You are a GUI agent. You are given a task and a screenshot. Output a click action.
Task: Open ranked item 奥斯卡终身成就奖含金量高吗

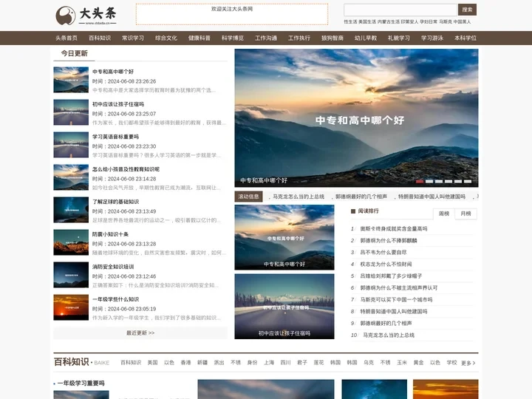pos(394,228)
